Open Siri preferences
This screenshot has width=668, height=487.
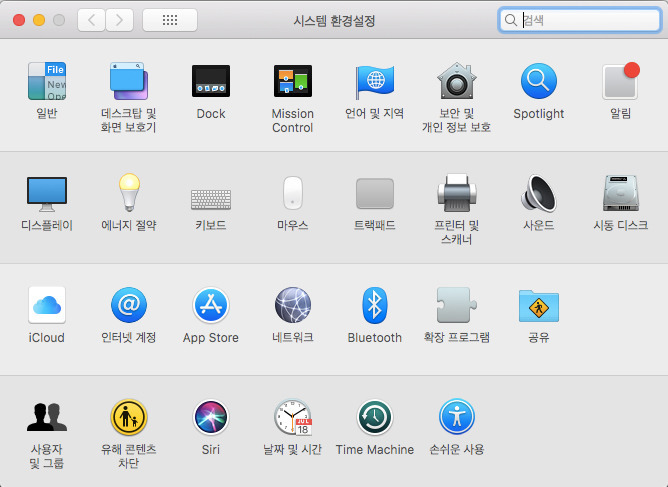pos(211,417)
